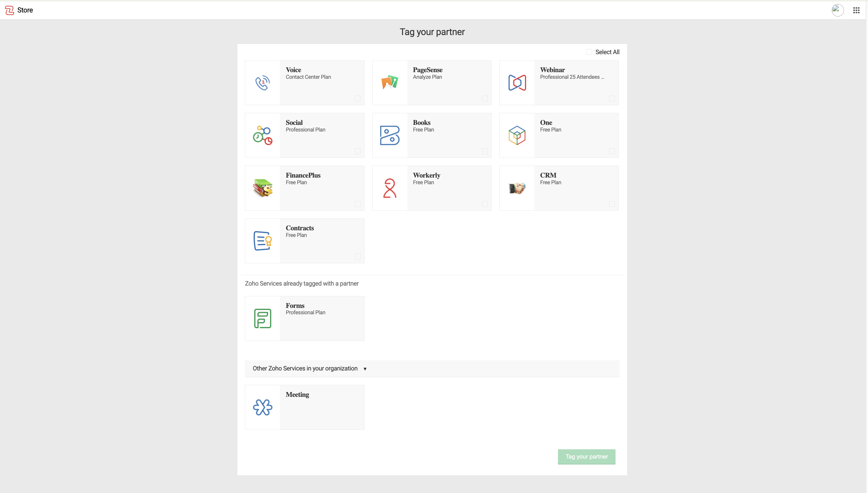868x493 pixels.
Task: Click the Webinar app icon
Action: pyautogui.click(x=517, y=83)
